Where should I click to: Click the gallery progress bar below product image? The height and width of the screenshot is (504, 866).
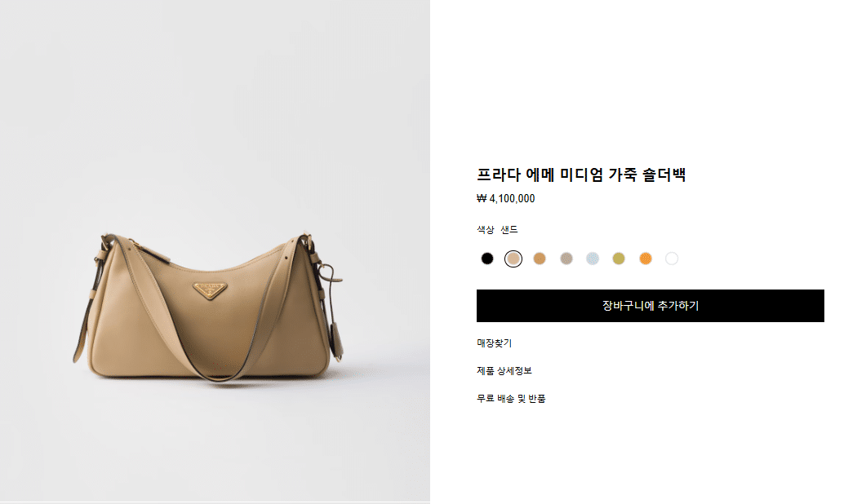[215, 502]
